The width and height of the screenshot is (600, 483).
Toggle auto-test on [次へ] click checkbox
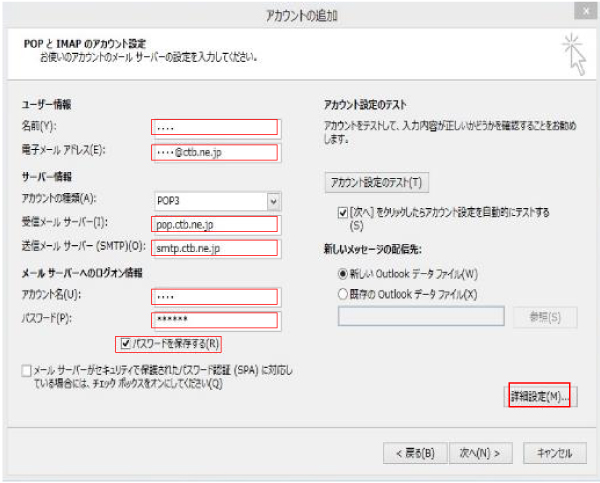click(343, 212)
